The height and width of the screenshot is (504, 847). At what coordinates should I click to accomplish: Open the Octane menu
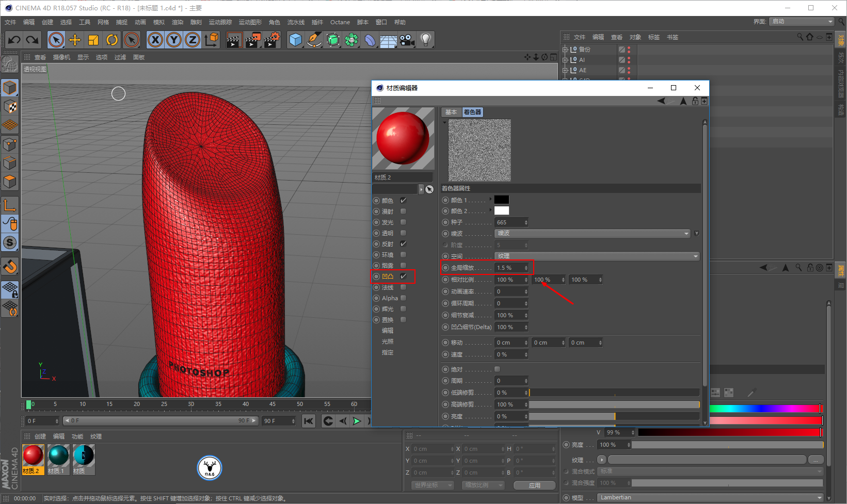click(340, 22)
